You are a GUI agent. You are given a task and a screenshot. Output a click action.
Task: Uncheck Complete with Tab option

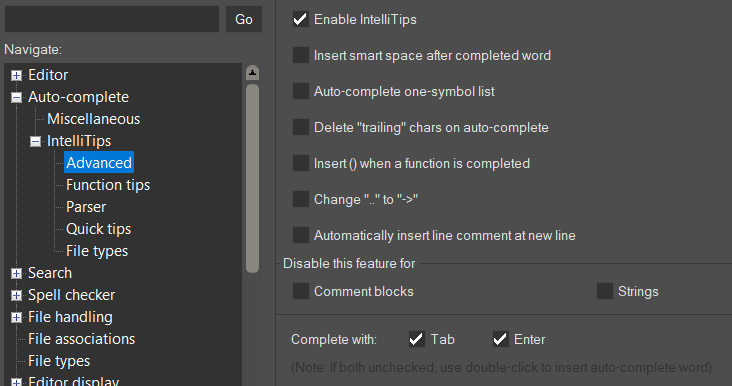click(x=416, y=339)
